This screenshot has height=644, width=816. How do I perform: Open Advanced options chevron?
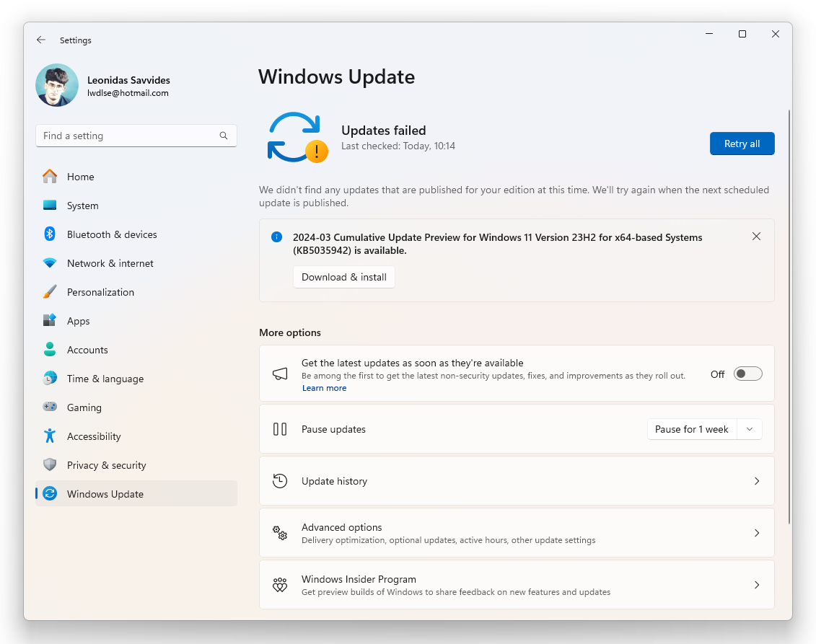click(757, 533)
